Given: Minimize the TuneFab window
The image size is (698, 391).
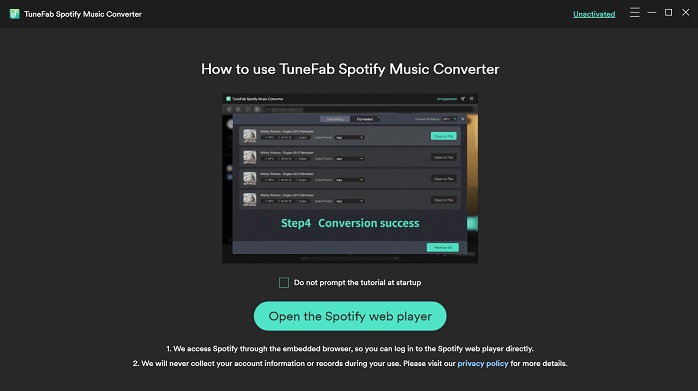Looking at the screenshot, I should point(652,12).
